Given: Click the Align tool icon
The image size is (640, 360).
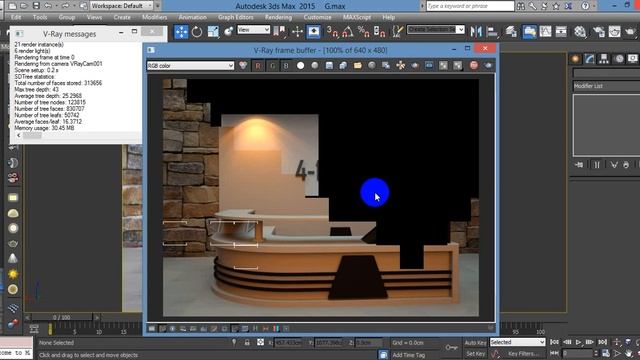Looking at the screenshot, I should coord(492,31).
